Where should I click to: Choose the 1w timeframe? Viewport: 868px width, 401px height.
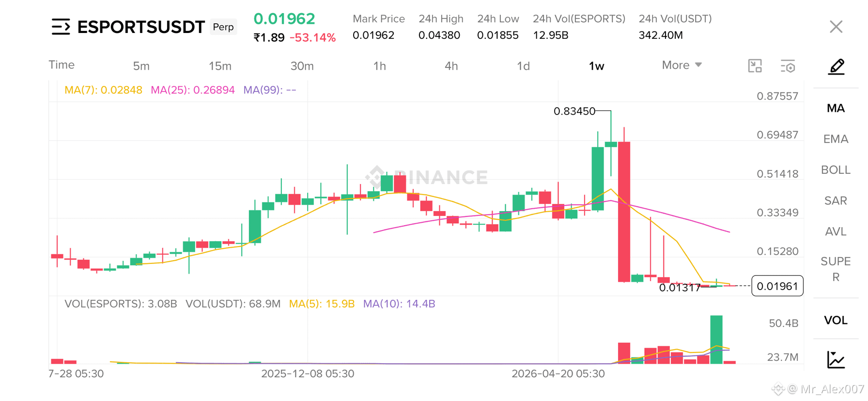click(596, 66)
